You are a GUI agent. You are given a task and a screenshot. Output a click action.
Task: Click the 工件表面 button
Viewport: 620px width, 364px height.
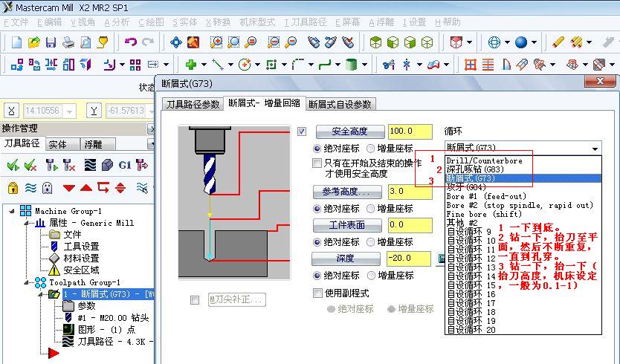(347, 225)
